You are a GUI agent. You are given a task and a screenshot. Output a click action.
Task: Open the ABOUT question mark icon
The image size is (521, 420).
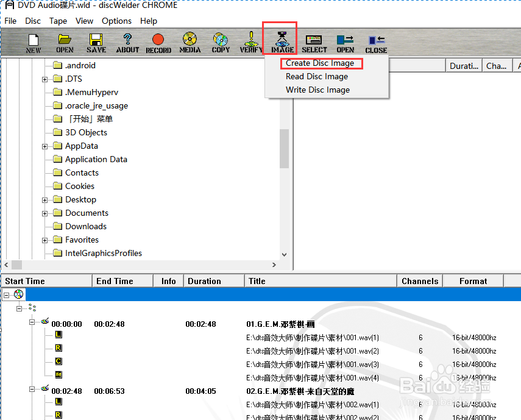tap(127, 43)
